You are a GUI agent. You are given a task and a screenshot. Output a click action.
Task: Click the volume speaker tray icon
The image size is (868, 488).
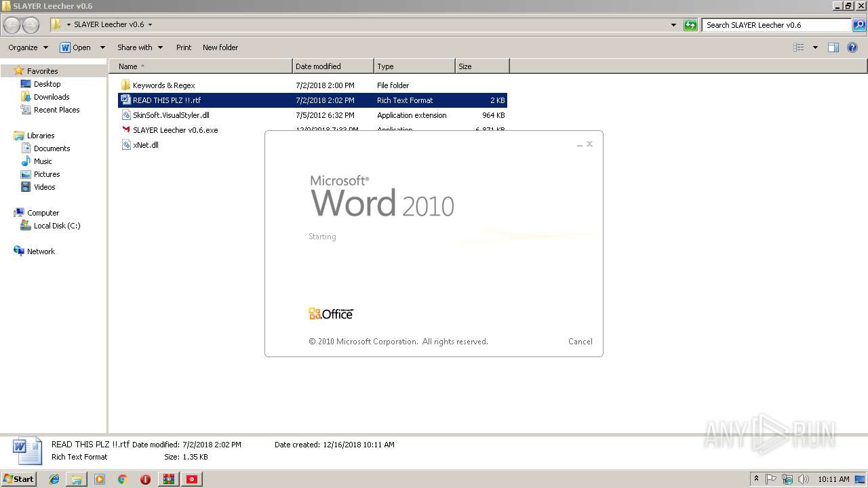803,479
